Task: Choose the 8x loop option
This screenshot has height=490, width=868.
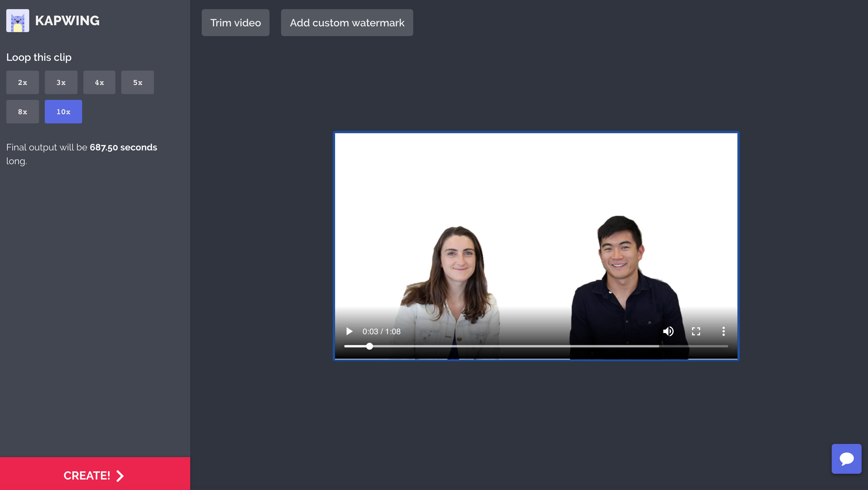Action: (23, 112)
